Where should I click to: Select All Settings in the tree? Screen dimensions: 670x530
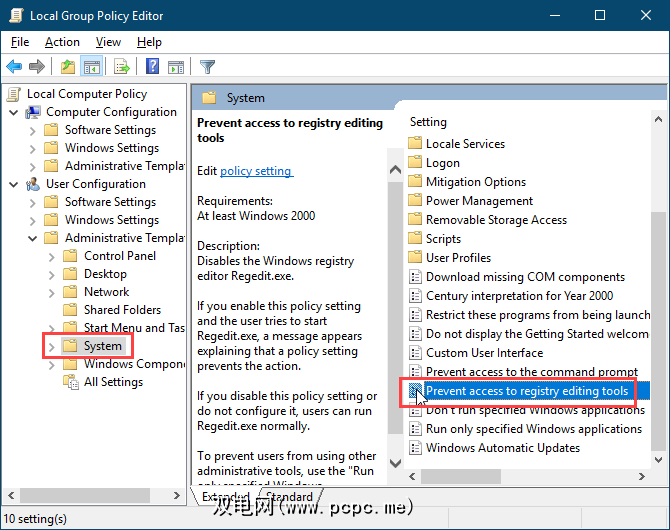point(113,382)
